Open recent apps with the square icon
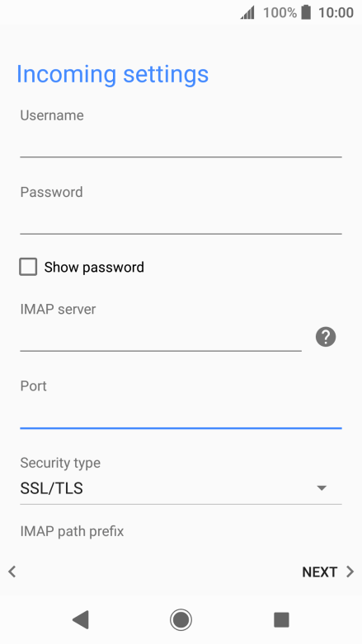Screen dimensions: 362x644 (x=281, y=619)
